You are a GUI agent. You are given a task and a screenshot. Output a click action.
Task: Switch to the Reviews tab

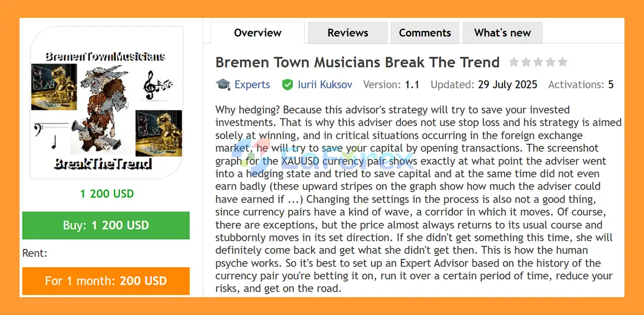coord(348,33)
